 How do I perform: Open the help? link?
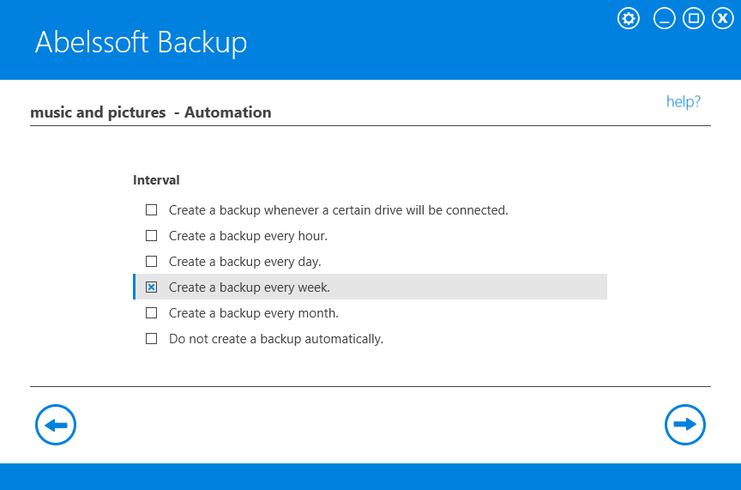[x=683, y=102]
